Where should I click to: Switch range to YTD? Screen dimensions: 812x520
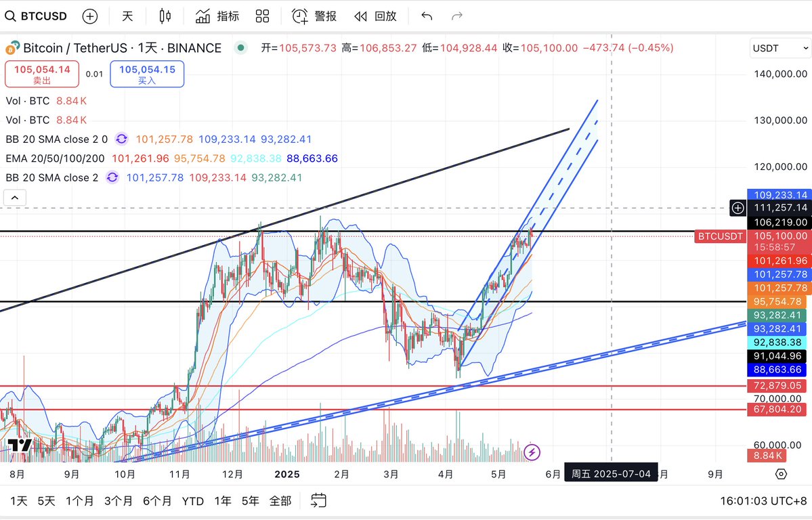pyautogui.click(x=192, y=501)
